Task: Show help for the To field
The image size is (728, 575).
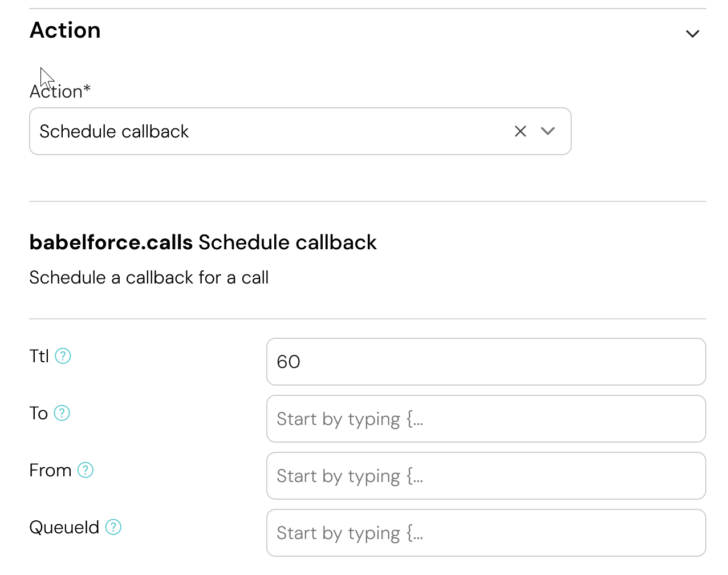Action: pyautogui.click(x=62, y=413)
